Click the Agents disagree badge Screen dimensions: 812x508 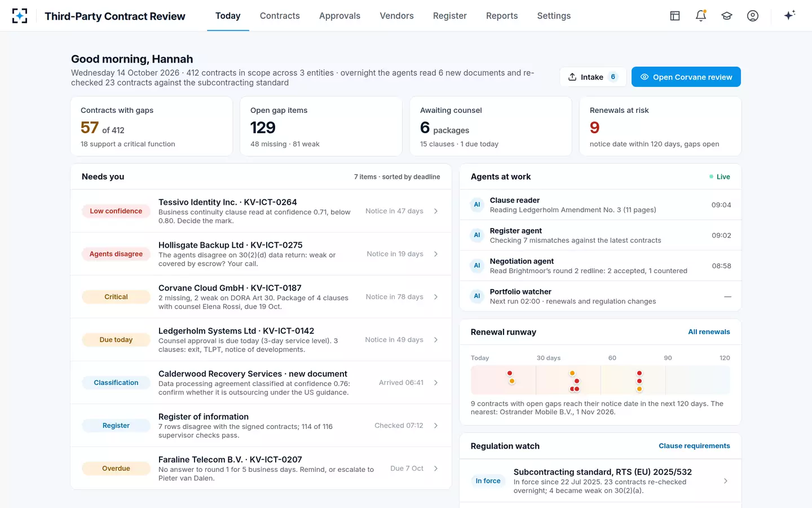point(116,254)
